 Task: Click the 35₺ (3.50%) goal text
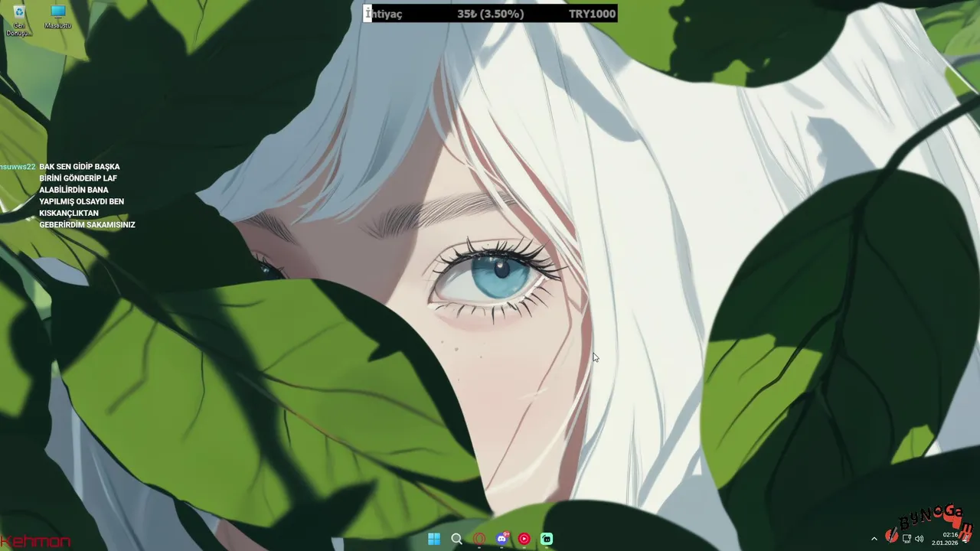pos(490,14)
